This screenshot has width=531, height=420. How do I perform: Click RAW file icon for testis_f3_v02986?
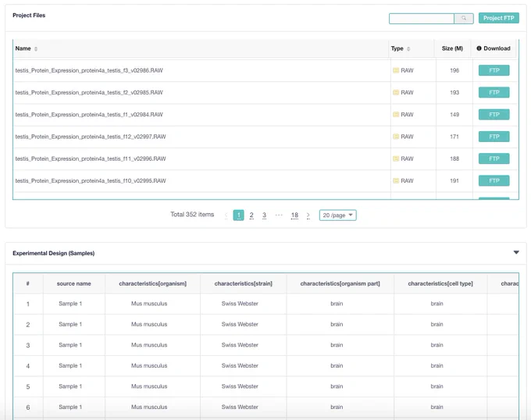click(x=396, y=70)
